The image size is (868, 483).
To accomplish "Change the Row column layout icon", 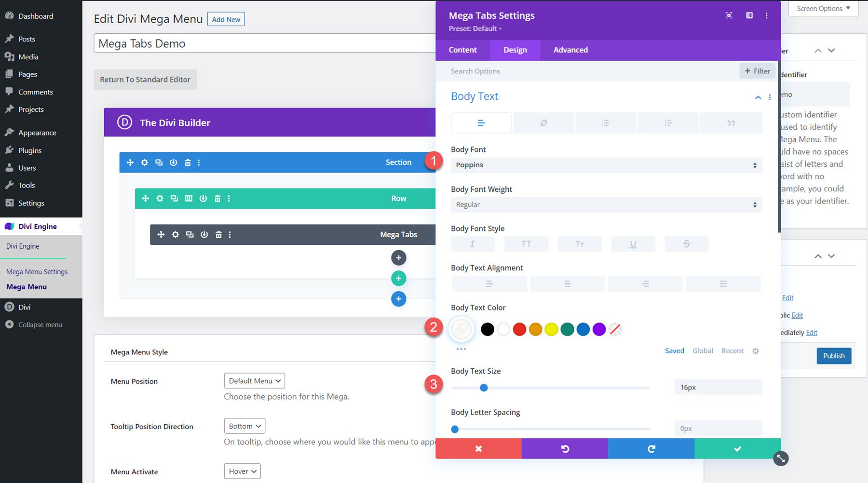I will click(x=189, y=198).
